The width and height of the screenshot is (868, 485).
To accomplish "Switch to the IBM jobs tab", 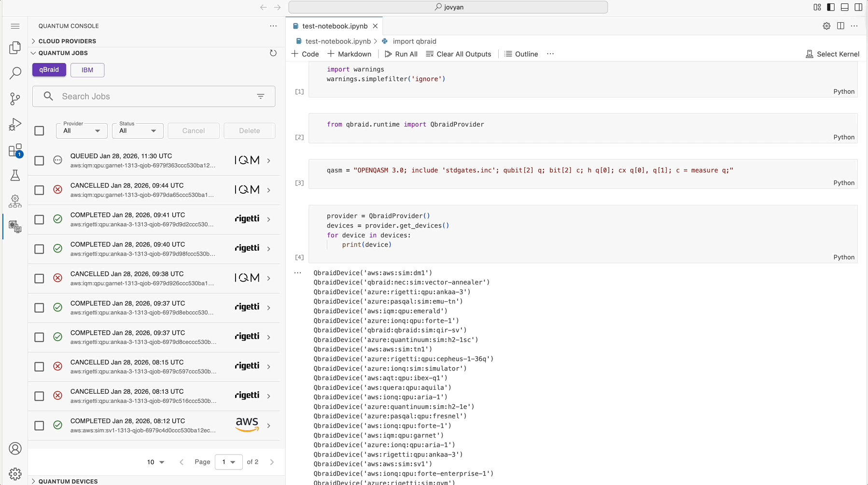I will (87, 70).
